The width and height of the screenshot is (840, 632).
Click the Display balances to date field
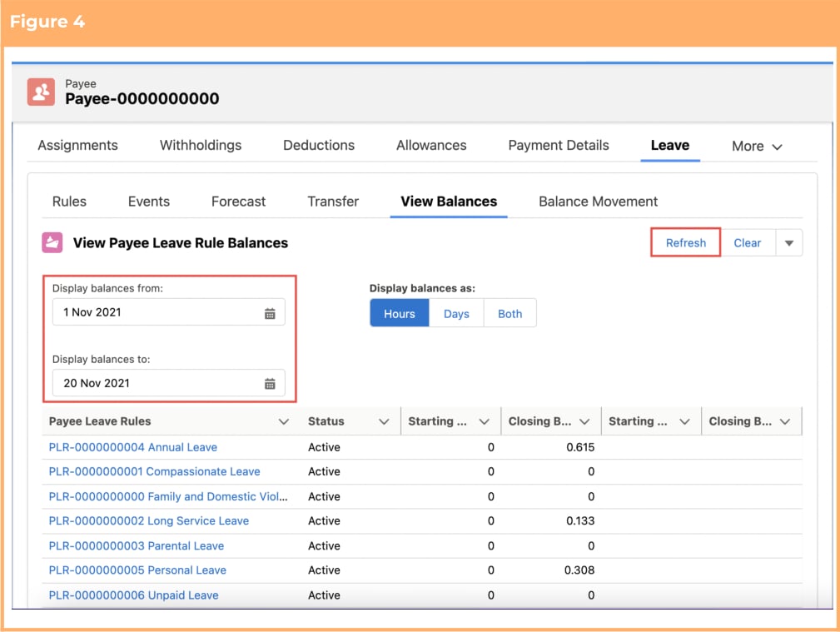click(x=169, y=383)
